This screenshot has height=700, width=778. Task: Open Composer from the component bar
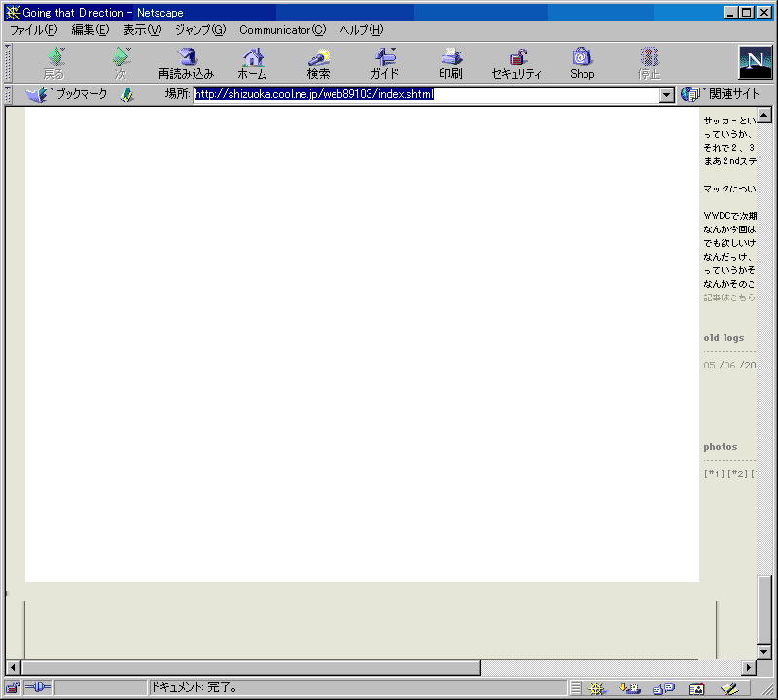[729, 688]
